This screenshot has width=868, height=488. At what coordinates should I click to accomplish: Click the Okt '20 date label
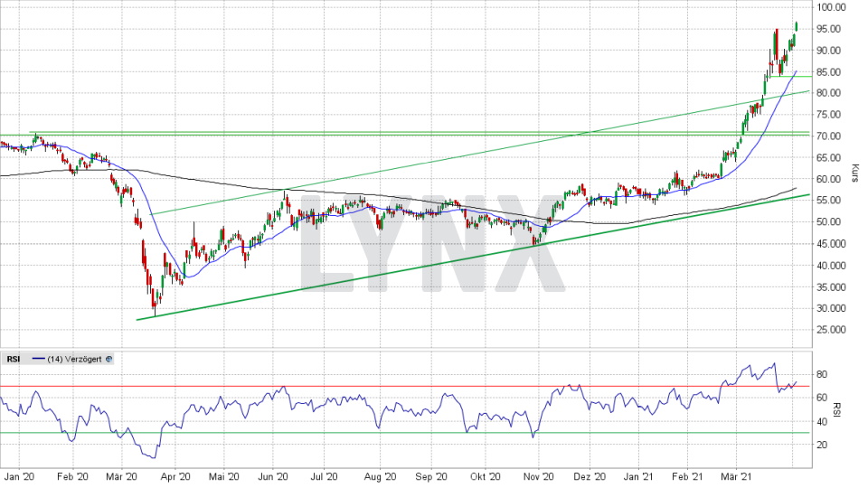click(x=485, y=477)
